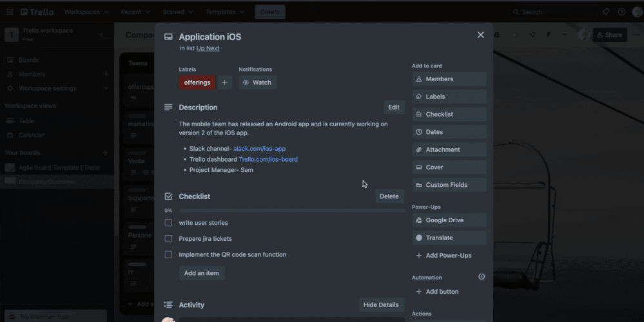Click the checklist progress bar
The height and width of the screenshot is (322, 644).
[292, 211]
